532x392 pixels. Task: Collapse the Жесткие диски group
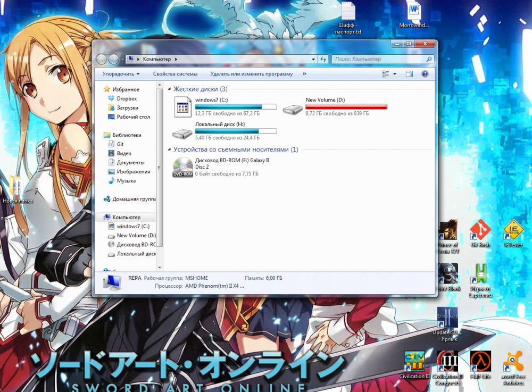[169, 89]
